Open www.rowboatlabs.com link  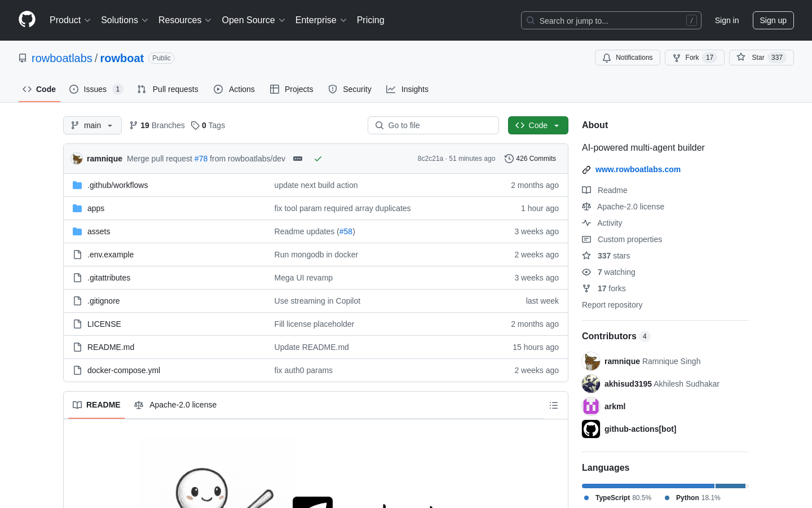coord(638,169)
